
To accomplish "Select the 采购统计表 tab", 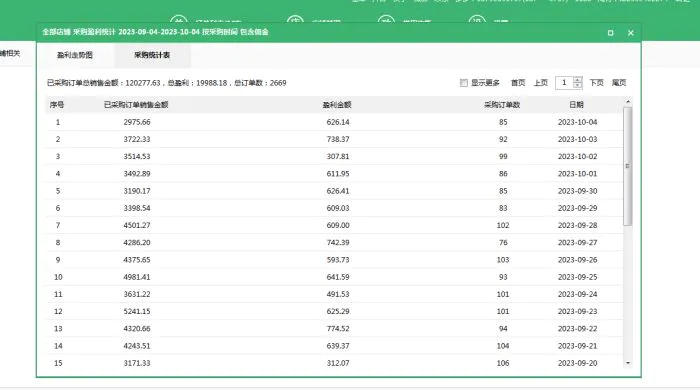I will click(152, 55).
